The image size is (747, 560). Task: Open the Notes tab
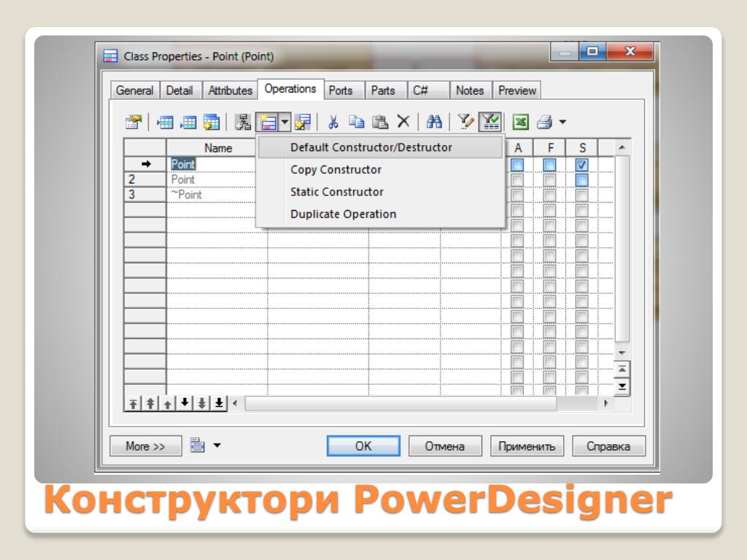click(470, 90)
